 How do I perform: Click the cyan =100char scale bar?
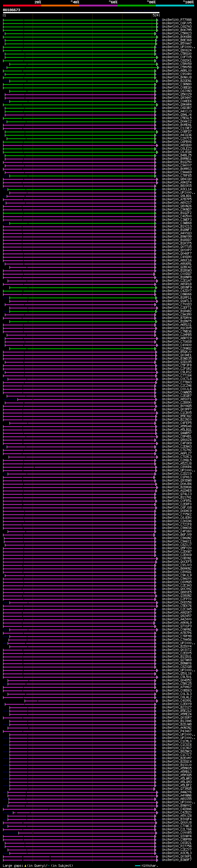(x=137, y=866)
